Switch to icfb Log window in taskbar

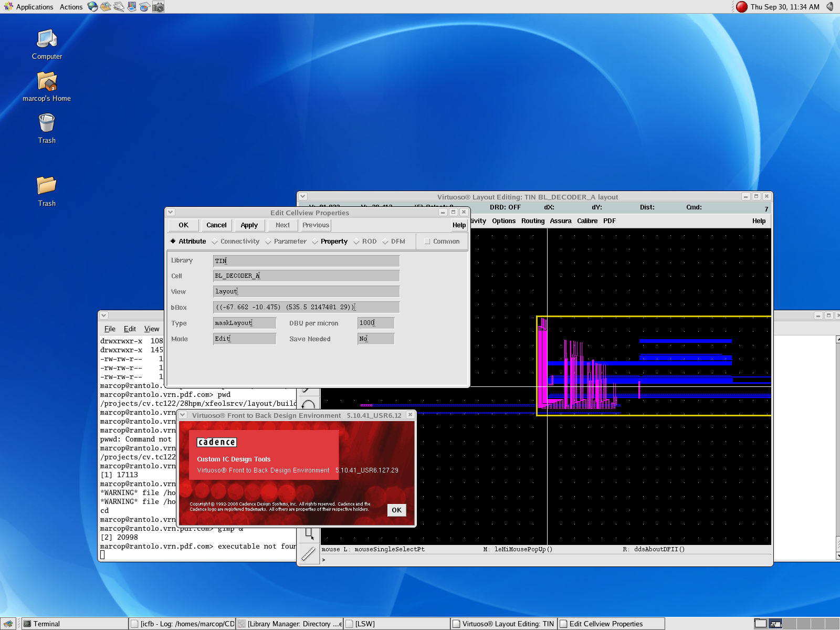(182, 624)
